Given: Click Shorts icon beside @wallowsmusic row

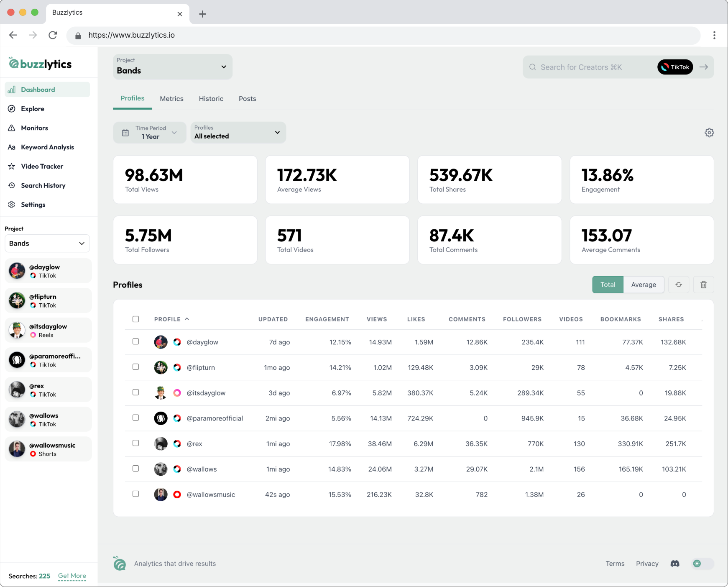Looking at the screenshot, I should pos(177,495).
